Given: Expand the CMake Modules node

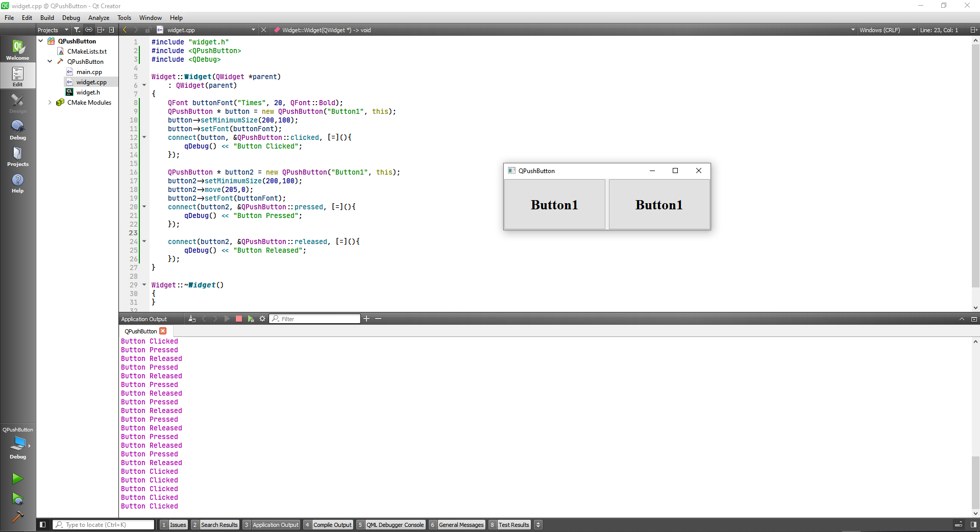Looking at the screenshot, I should [50, 102].
